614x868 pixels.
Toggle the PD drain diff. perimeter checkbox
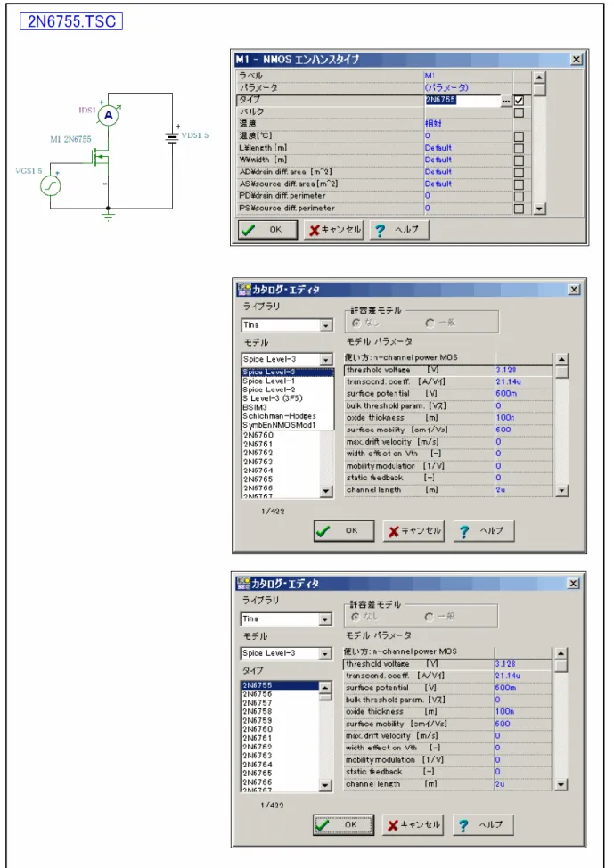[x=519, y=197]
